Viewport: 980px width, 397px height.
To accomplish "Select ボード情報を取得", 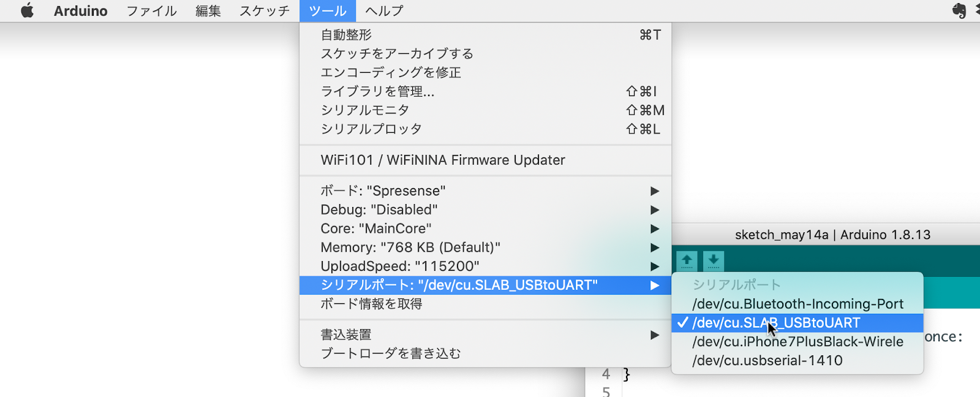I will tap(485, 304).
